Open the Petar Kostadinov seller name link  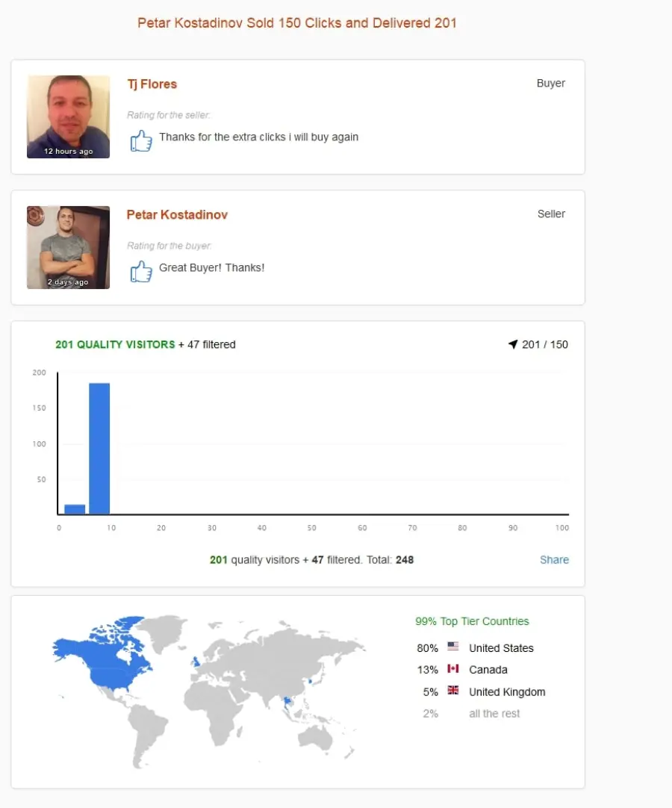point(177,215)
